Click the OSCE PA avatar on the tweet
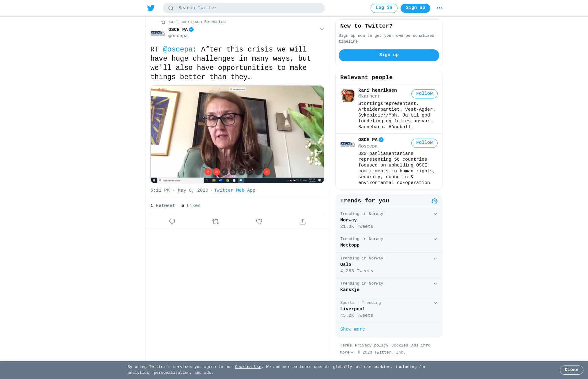 (x=158, y=33)
